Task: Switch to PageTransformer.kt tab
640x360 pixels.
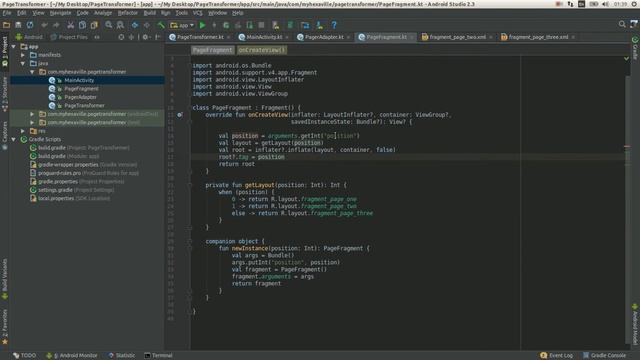Action: 200,37
